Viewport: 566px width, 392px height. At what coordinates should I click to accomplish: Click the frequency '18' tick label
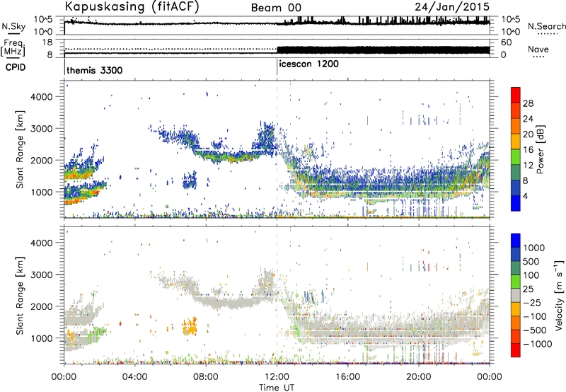pos(47,42)
